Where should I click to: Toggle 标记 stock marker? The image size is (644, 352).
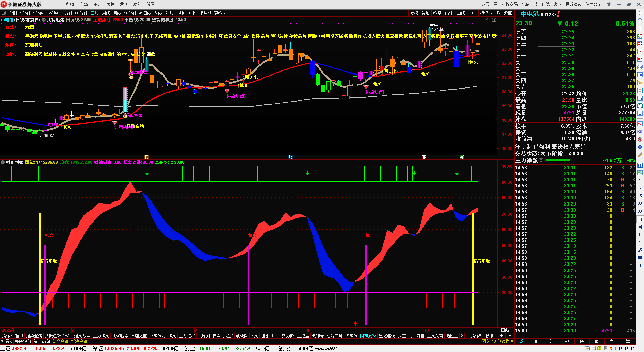coord(484,13)
